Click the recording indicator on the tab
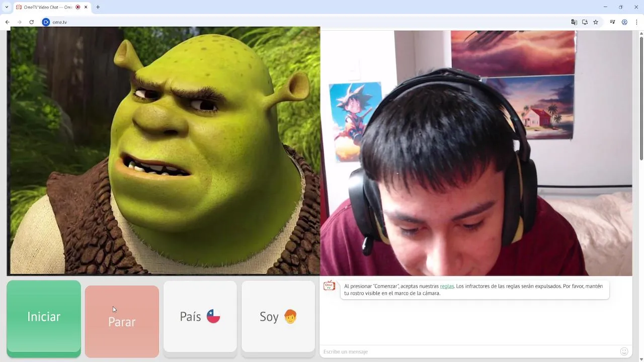The width and height of the screenshot is (644, 362). point(78,7)
